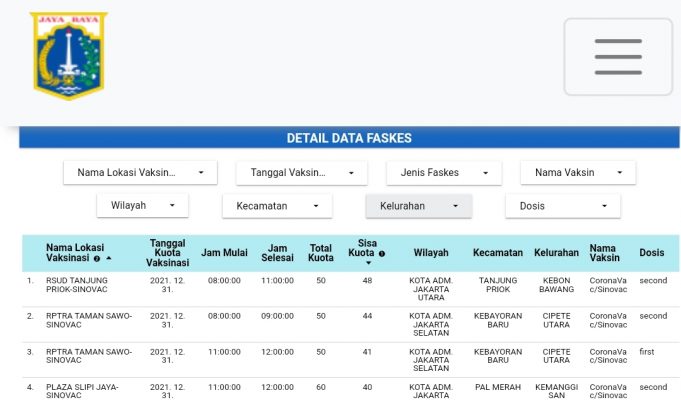Select the Kecamatan filter dropdown
This screenshot has height=400, width=681.
point(276,206)
